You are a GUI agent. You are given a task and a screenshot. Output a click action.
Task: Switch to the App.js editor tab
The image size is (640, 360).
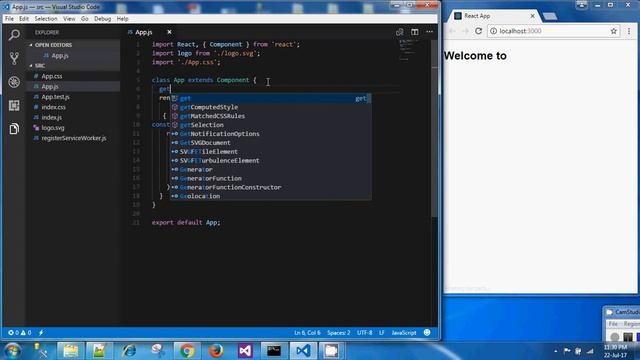pos(144,32)
